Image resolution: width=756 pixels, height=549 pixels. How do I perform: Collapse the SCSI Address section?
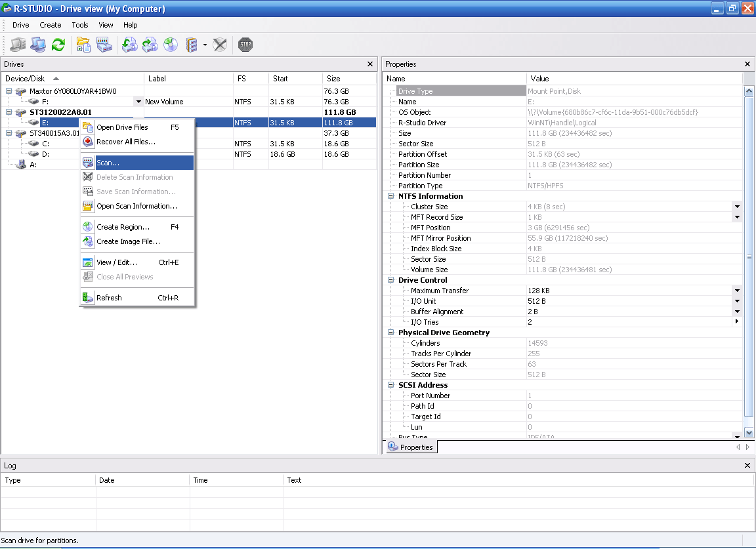click(x=391, y=385)
